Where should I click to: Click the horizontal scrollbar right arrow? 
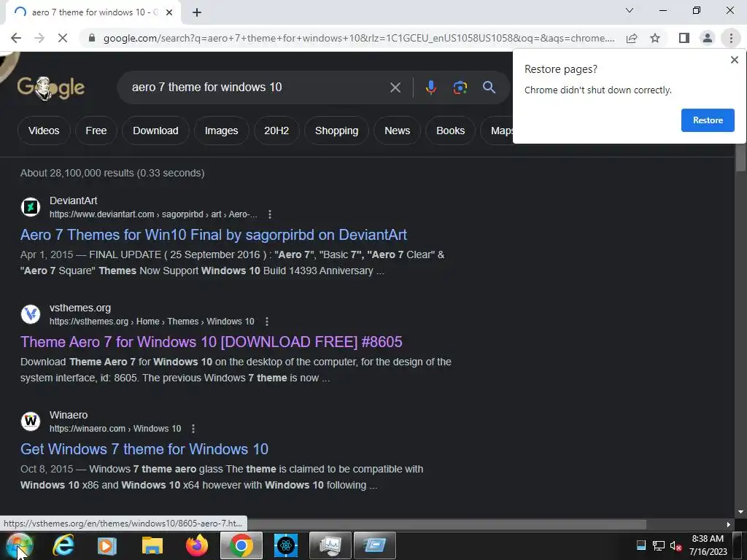click(x=729, y=524)
